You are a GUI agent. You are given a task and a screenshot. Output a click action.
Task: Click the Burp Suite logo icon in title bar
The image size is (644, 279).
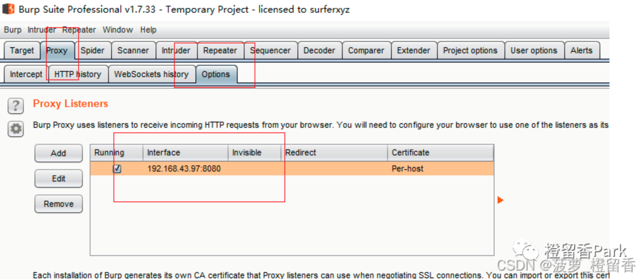click(8, 9)
